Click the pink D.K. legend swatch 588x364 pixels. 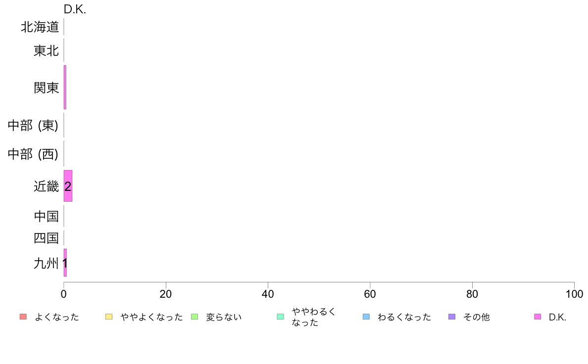tap(538, 317)
